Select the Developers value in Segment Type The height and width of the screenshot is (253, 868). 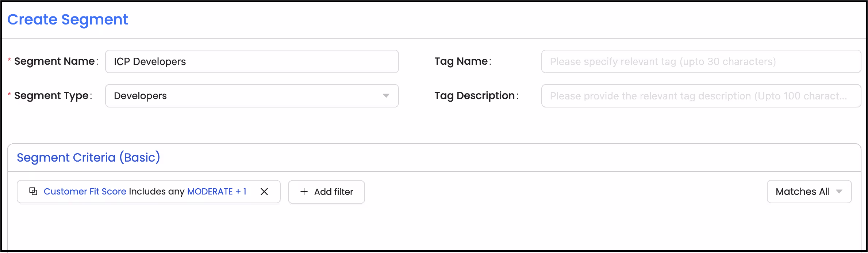point(140,96)
